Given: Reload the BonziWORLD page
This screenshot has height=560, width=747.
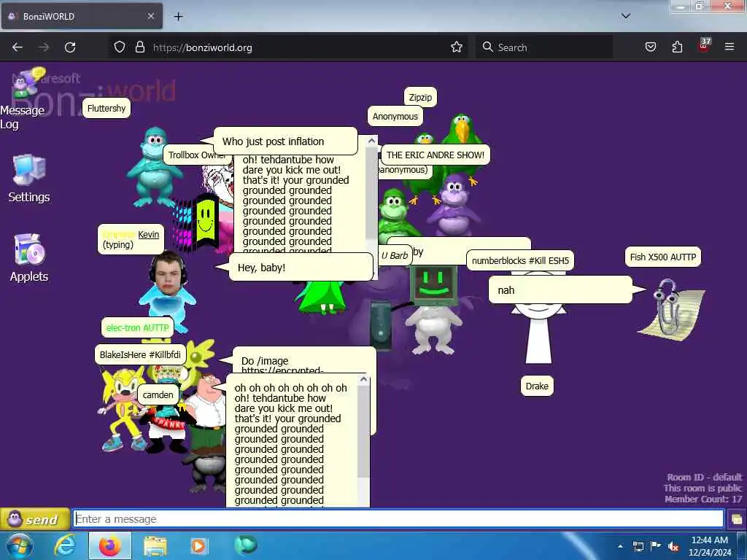Looking at the screenshot, I should click(x=70, y=47).
